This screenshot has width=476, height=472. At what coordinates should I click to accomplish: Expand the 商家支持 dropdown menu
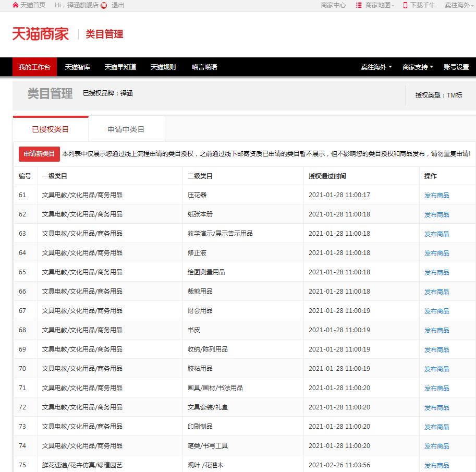coord(418,67)
